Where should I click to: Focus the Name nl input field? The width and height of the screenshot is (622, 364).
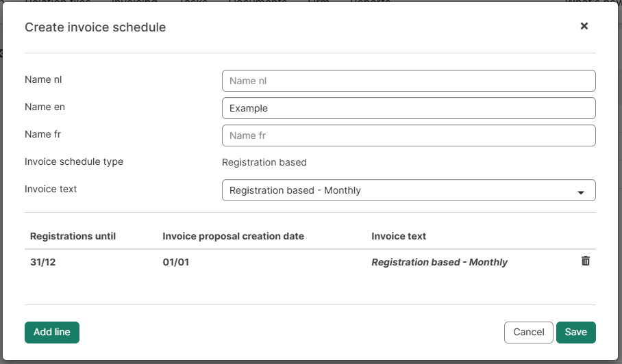pos(408,81)
